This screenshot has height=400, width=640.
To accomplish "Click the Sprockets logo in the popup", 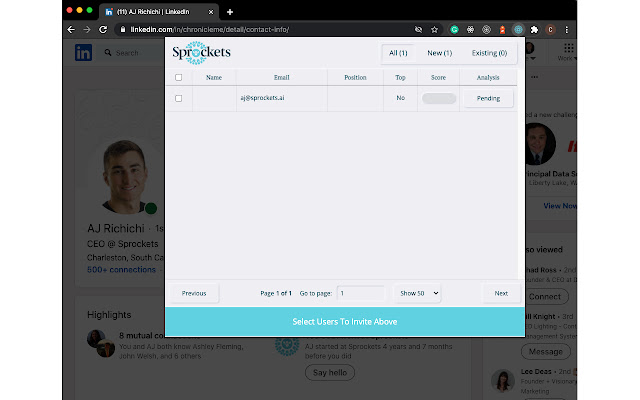I will [201, 53].
